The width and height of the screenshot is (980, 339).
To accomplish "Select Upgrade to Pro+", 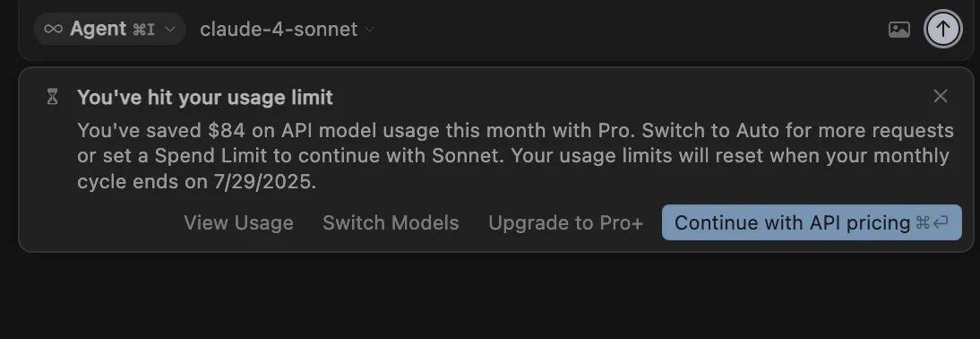I will (565, 222).
